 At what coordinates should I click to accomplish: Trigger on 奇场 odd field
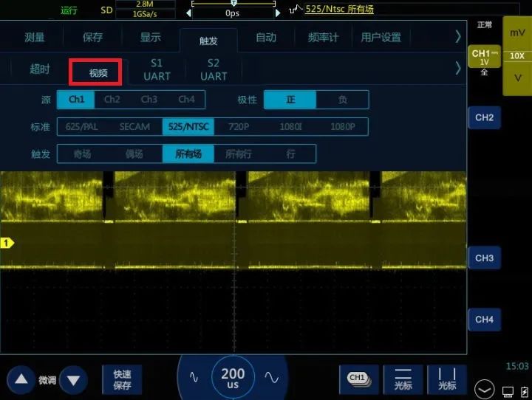pos(83,154)
